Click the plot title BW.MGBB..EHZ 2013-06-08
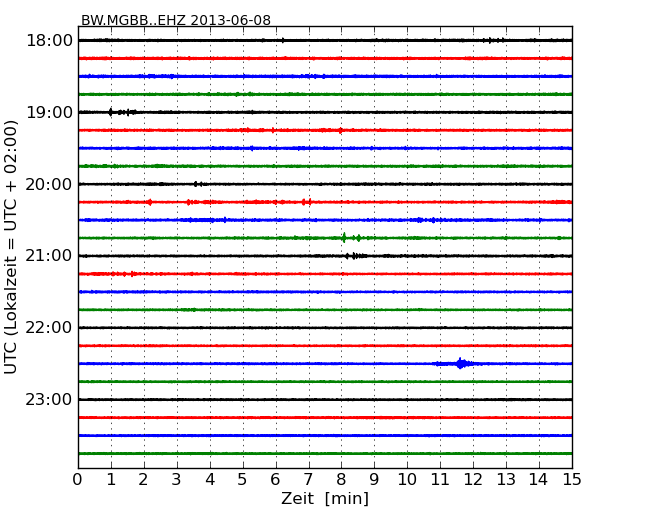This screenshot has width=650, height=520. (x=176, y=20)
